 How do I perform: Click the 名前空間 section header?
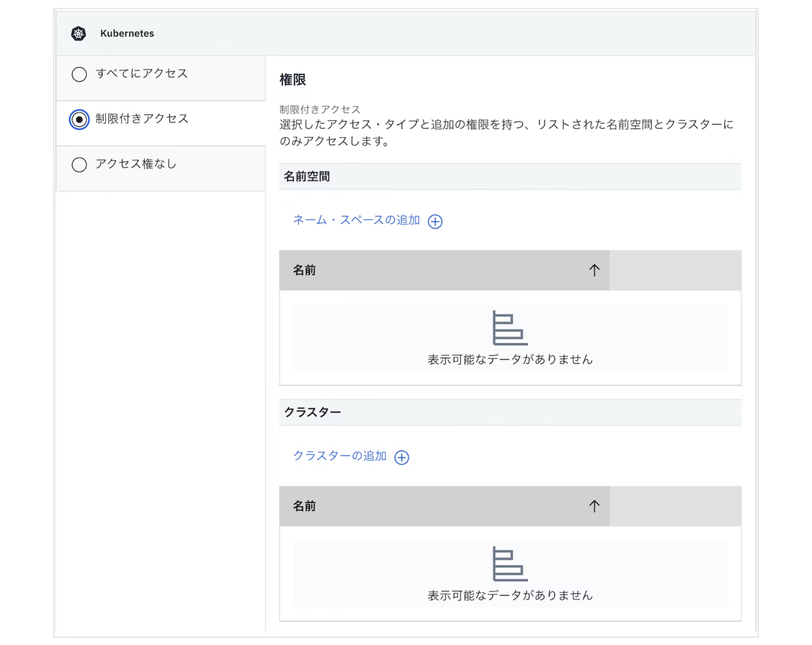[x=306, y=176]
